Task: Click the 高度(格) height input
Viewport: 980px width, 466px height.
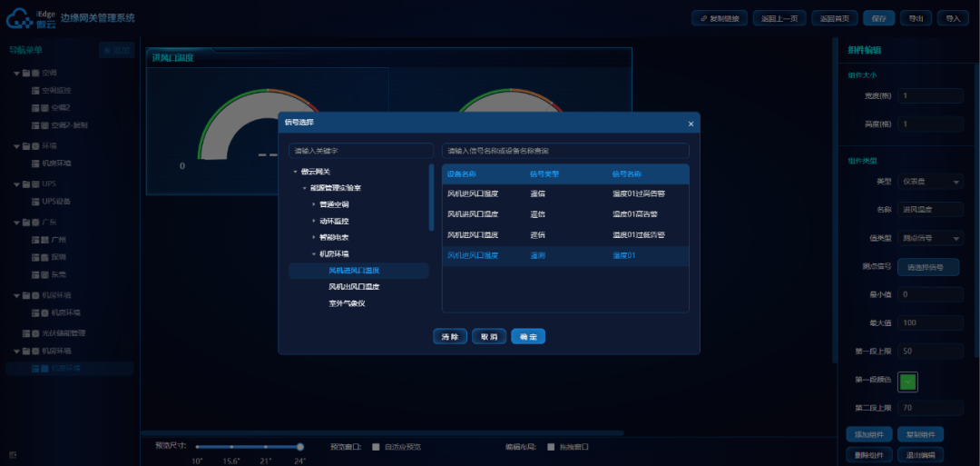Action: (x=931, y=124)
